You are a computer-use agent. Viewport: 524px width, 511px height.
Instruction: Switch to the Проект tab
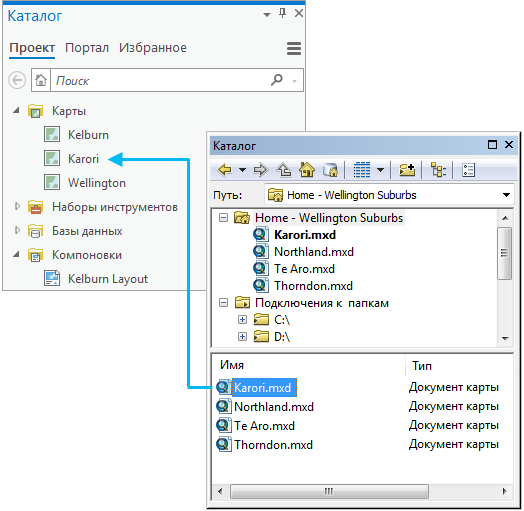(x=32, y=48)
